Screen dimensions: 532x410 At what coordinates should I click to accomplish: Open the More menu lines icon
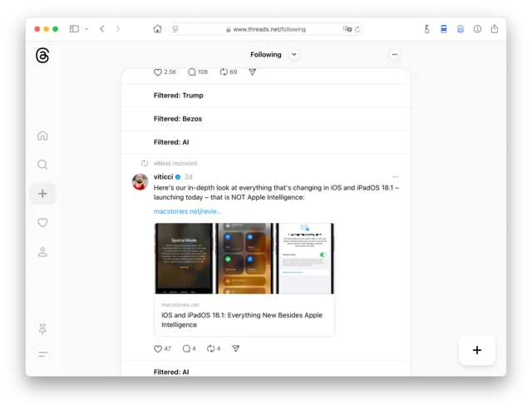(42, 354)
